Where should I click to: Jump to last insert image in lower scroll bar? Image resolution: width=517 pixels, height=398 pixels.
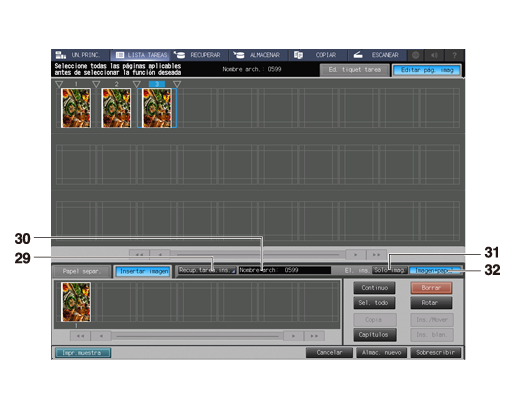[314, 336]
